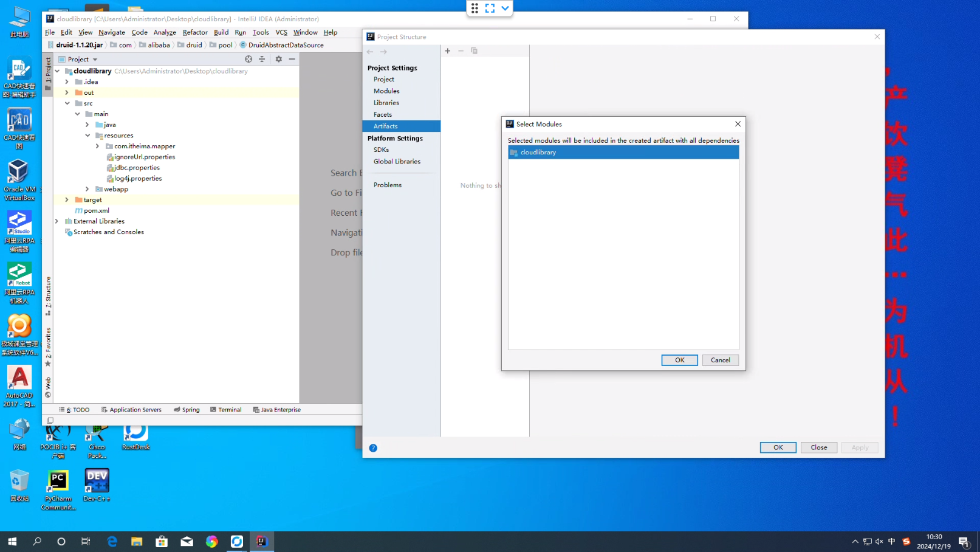Open the Web side tab

pos(48,387)
